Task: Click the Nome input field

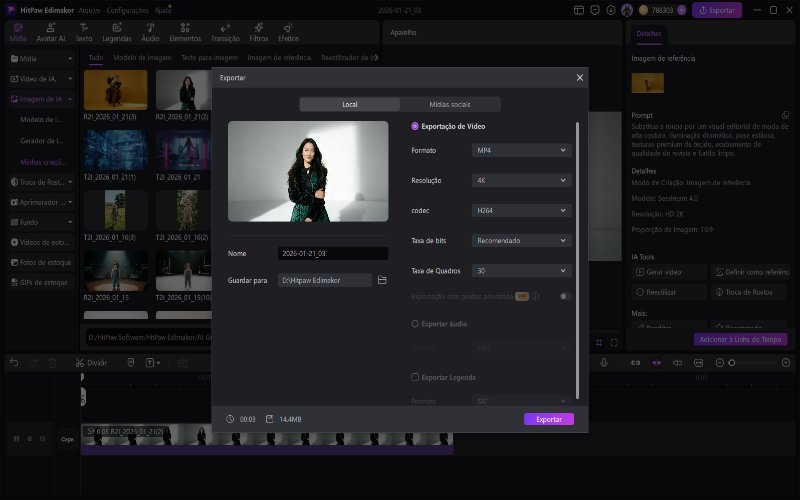Action: (x=333, y=253)
